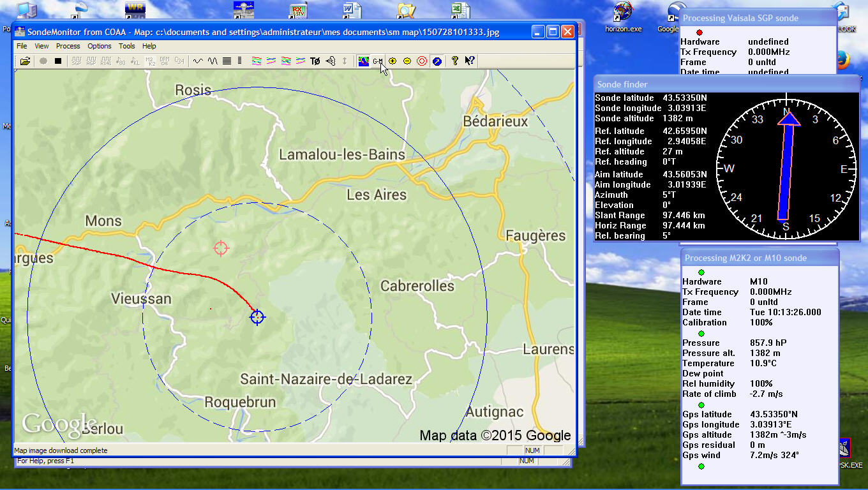868x490 pixels.
Task: Click the up-down arrow toolbar icon
Action: point(345,61)
